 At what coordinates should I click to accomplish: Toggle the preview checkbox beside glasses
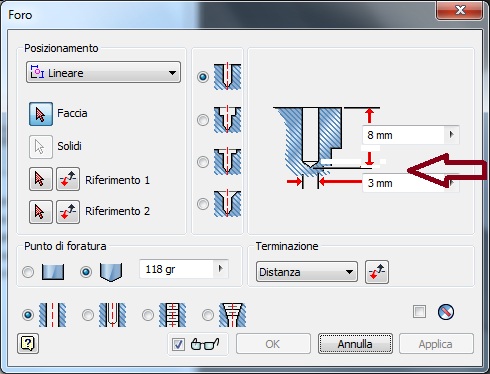178,344
